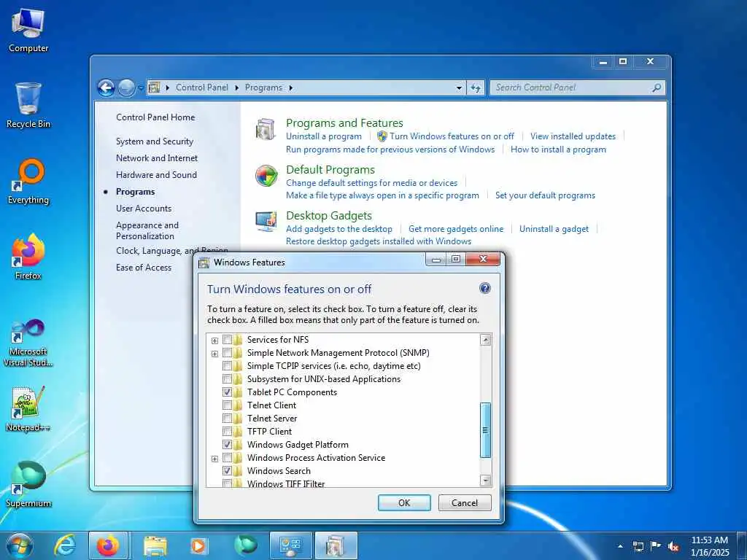This screenshot has height=560, width=747.
Task: Open the Microsoft Visual Studio shortcut
Action: [28, 343]
